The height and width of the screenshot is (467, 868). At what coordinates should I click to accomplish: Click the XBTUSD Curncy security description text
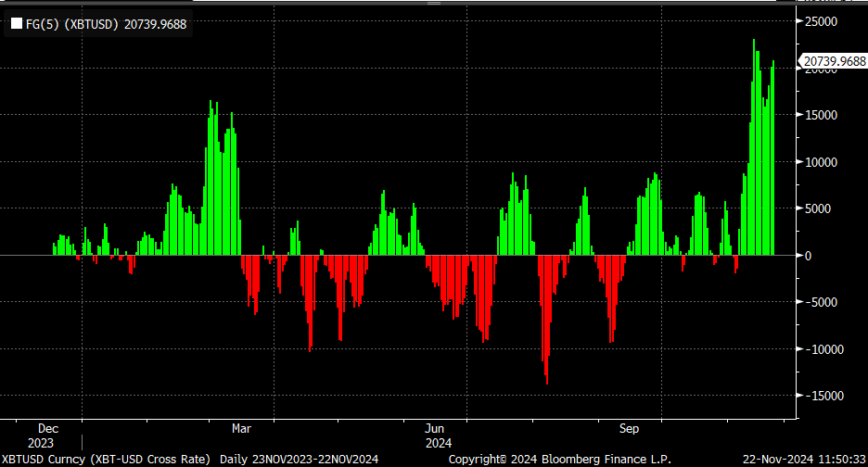105,459
